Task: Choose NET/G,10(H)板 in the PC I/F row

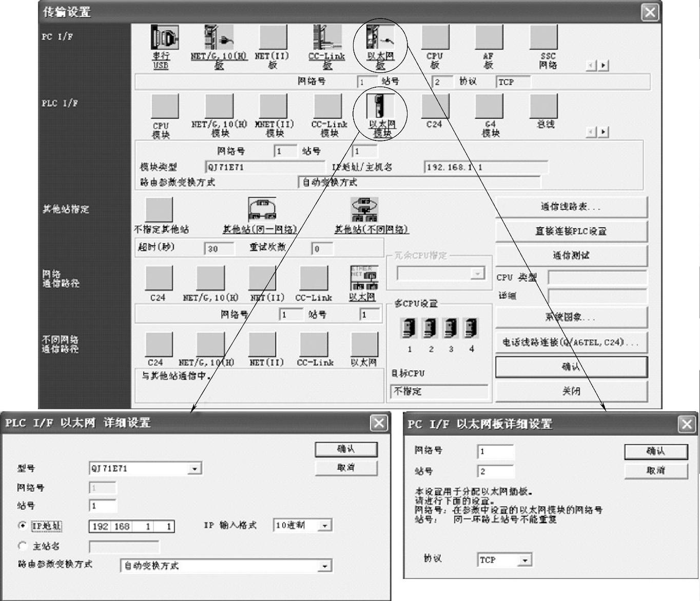Action: pyautogui.click(x=219, y=38)
